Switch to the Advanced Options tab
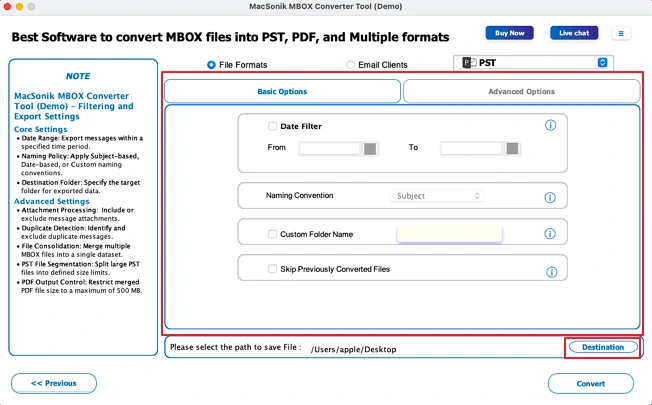652x405 pixels. coord(521,91)
